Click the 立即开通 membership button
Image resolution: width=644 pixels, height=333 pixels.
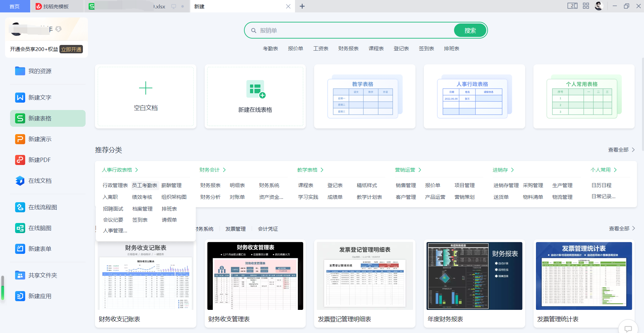[71, 49]
